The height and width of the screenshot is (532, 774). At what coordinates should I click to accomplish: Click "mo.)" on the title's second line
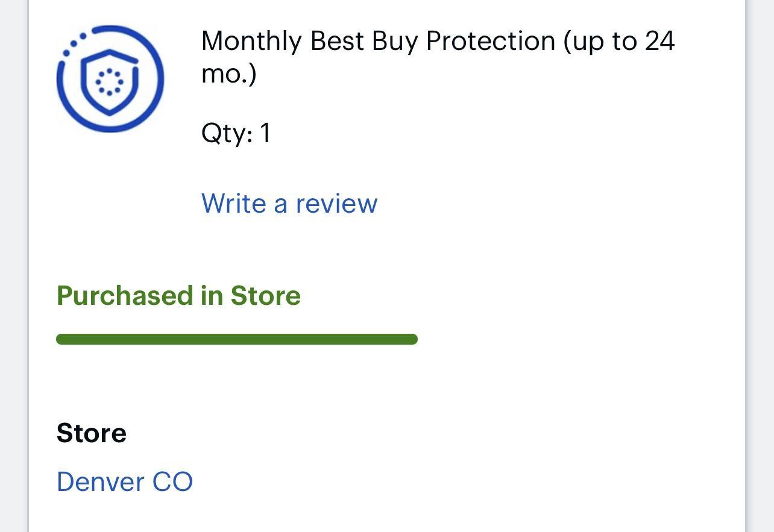point(229,74)
